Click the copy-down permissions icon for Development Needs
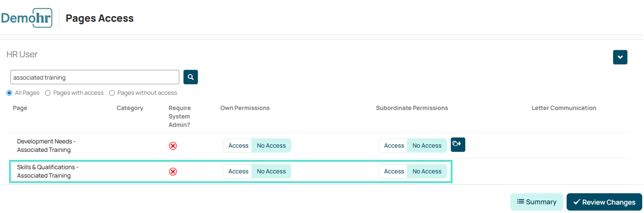The height and width of the screenshot is (213, 644). coord(458,145)
